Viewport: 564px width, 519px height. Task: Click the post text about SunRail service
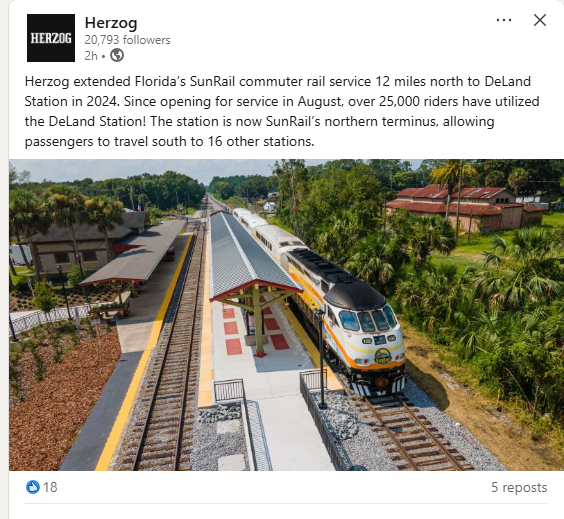coord(282,111)
